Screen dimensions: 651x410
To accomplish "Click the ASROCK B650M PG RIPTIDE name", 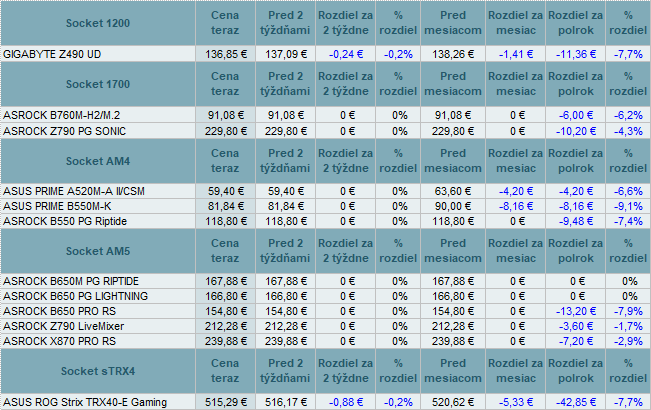I will (71, 281).
